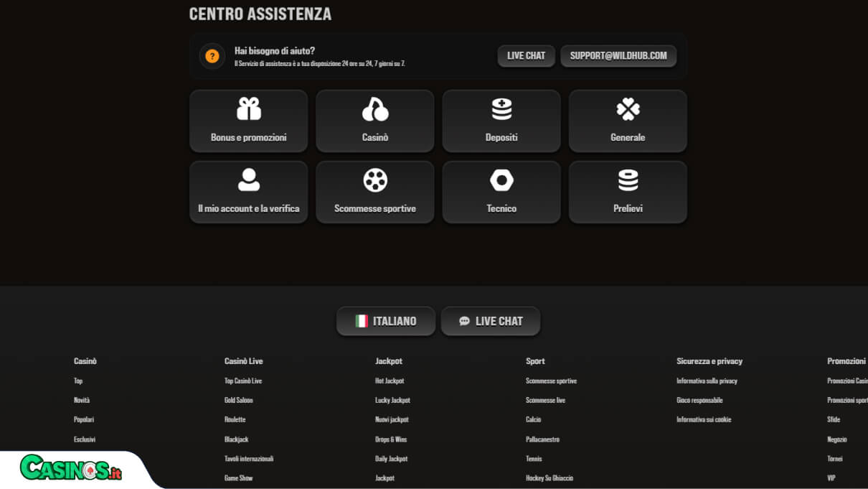This screenshot has height=489, width=868.
Task: Open the Hot Jackpot link
Action: [x=390, y=381]
